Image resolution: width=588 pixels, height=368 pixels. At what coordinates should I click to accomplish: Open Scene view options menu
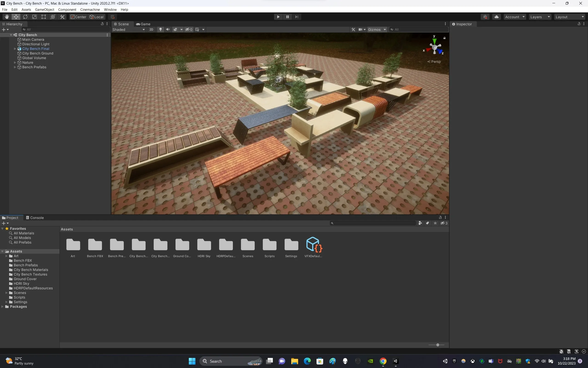(x=445, y=24)
